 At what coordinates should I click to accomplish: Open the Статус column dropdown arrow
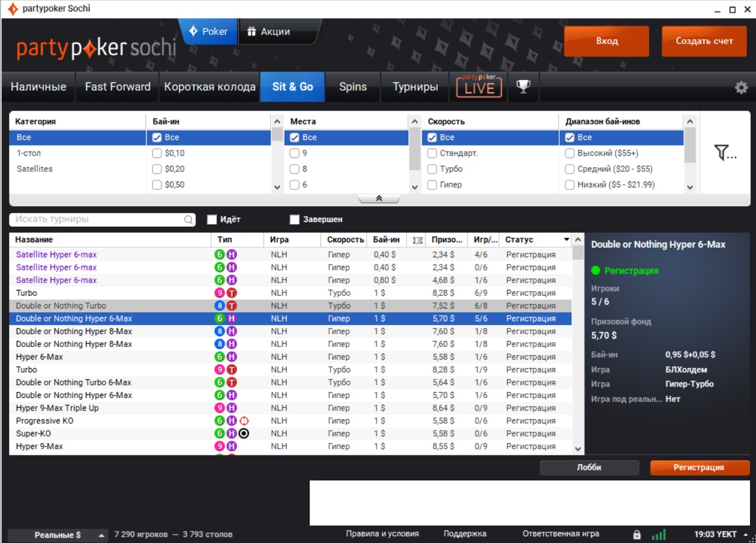pos(567,240)
